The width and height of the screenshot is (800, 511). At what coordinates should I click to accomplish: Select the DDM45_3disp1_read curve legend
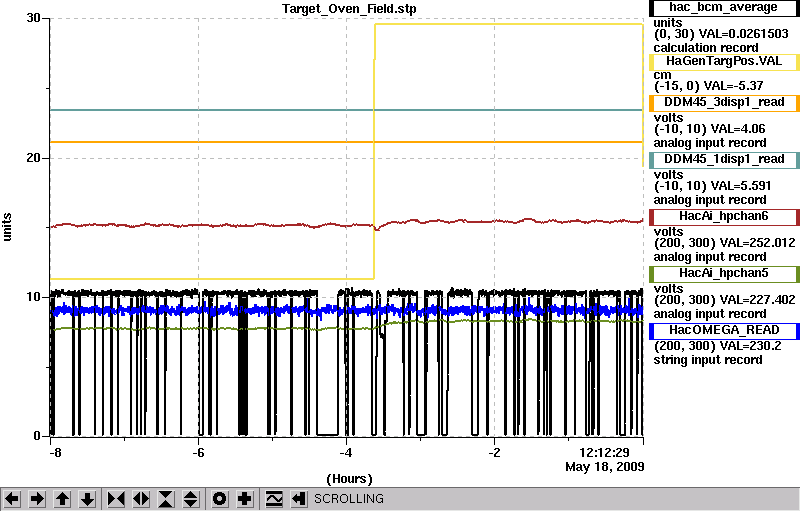coord(723,103)
